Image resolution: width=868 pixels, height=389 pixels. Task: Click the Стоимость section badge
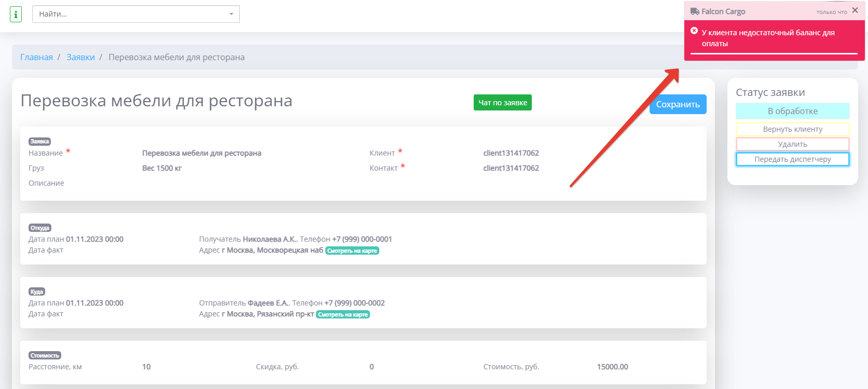tap(45, 356)
